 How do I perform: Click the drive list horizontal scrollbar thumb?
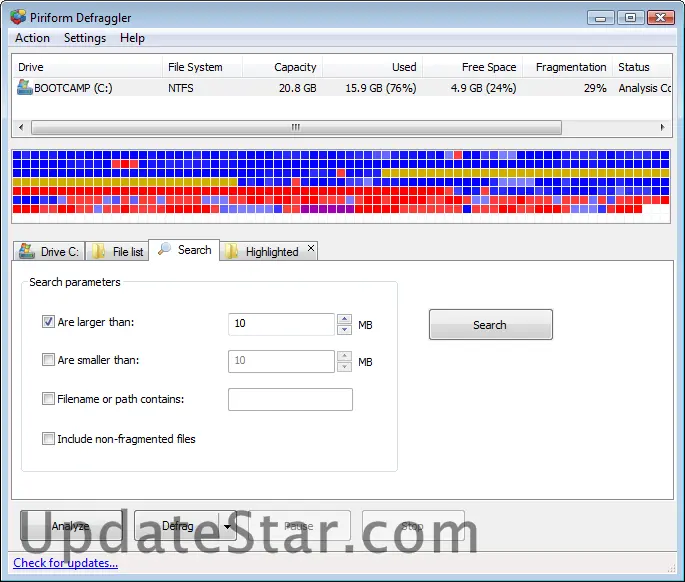coord(296,128)
